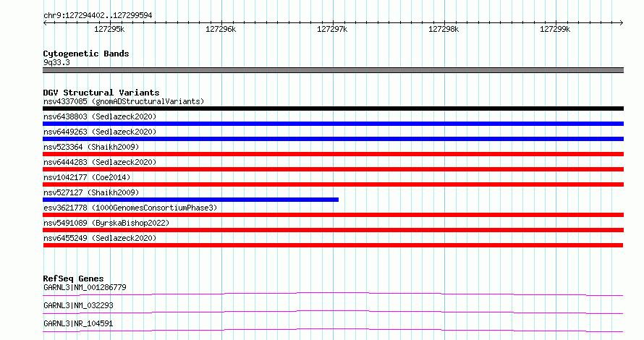
Task: Click the red bar for esv3621778
Action: [x=333, y=215]
